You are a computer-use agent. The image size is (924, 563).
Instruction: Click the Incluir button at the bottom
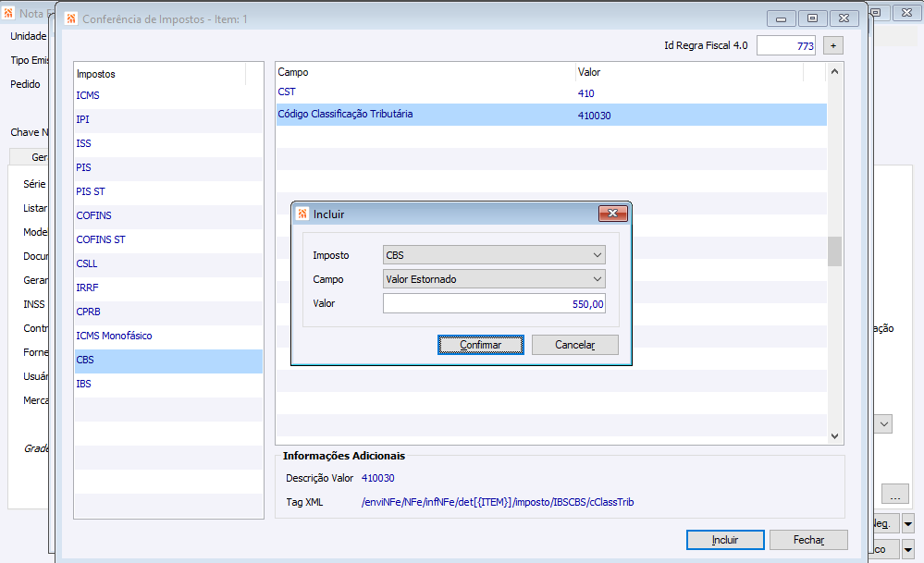pyautogui.click(x=725, y=540)
